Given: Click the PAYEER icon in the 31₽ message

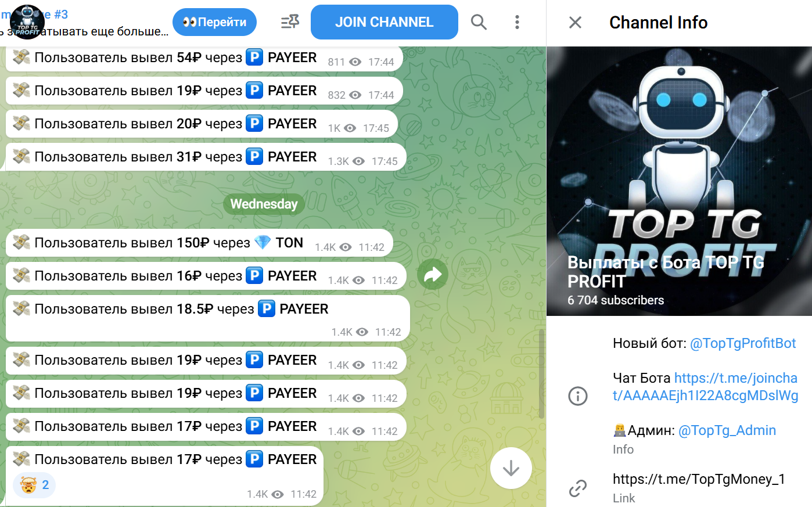Looking at the screenshot, I should click(254, 157).
